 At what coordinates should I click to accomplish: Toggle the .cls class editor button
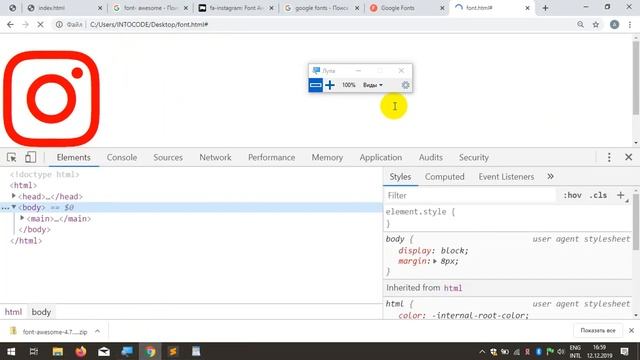598,196
